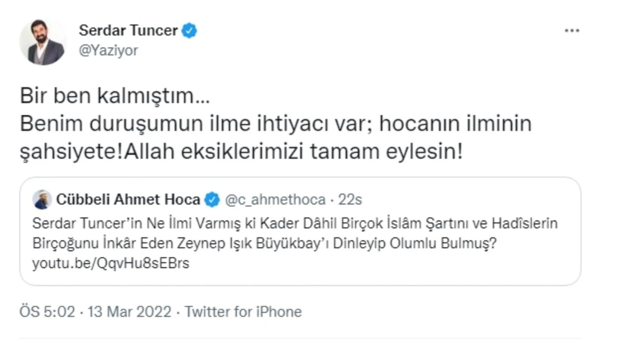This screenshot has height=364, width=619.
Task: Open @Yaziyor's profile via the handle
Action: tap(108, 50)
